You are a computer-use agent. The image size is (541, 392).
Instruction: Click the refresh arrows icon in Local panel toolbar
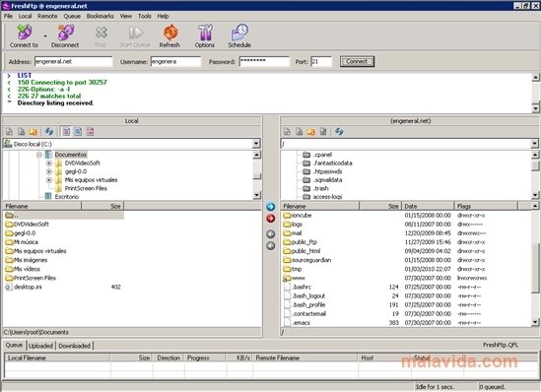(x=49, y=131)
